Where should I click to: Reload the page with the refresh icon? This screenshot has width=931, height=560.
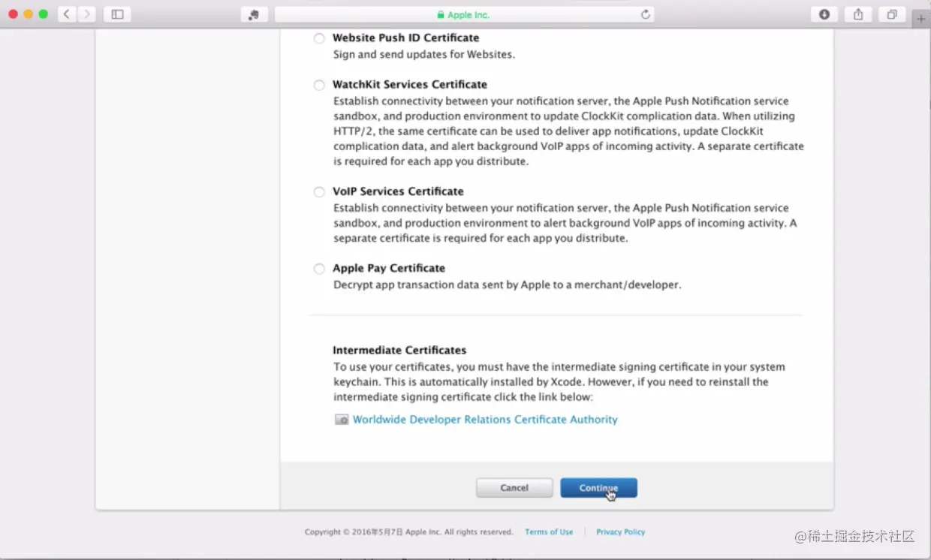[645, 14]
